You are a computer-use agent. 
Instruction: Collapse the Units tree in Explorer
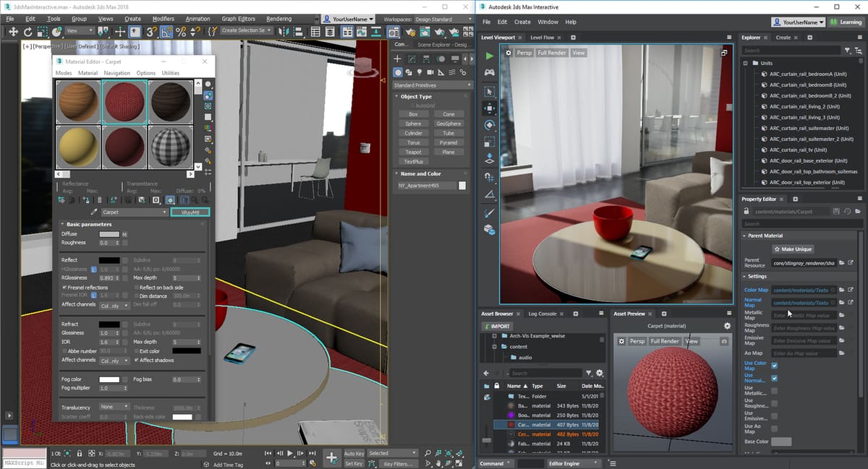click(746, 63)
